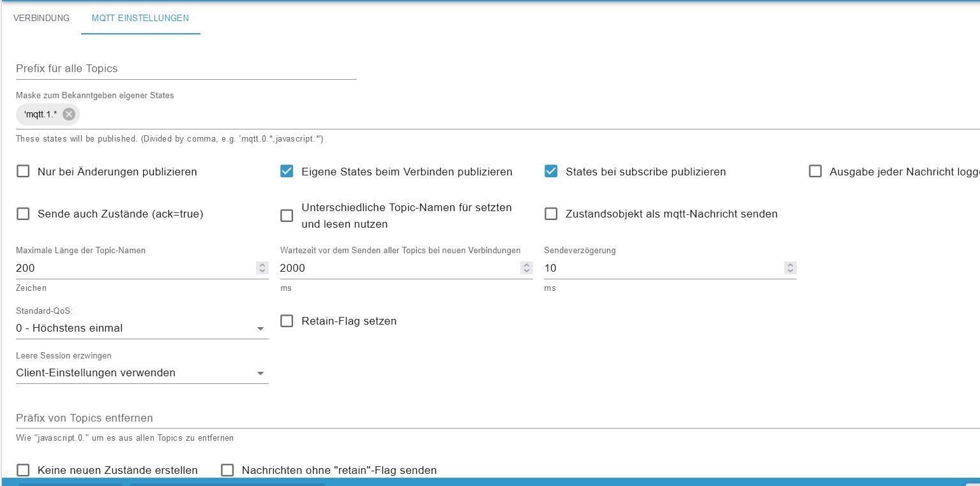Enable 'Zustandsobjekt als mqtt-Nachricht senden'
The height and width of the screenshot is (486, 980).
pyautogui.click(x=551, y=214)
